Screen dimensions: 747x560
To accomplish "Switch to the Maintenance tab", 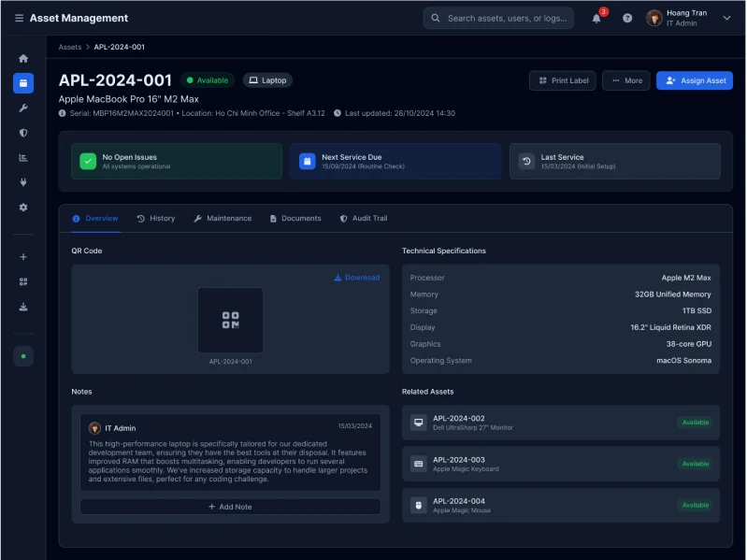I will point(223,219).
